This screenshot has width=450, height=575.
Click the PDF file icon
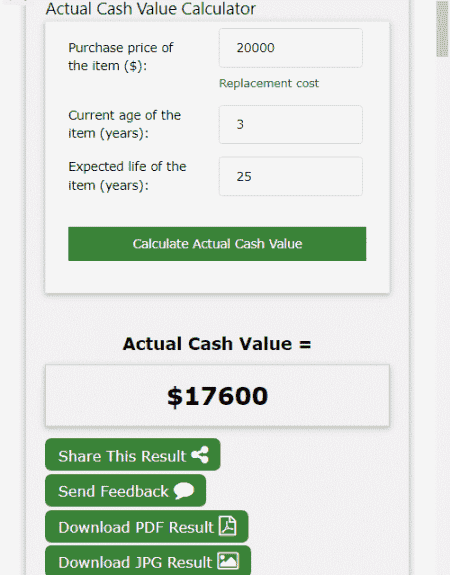[228, 526]
